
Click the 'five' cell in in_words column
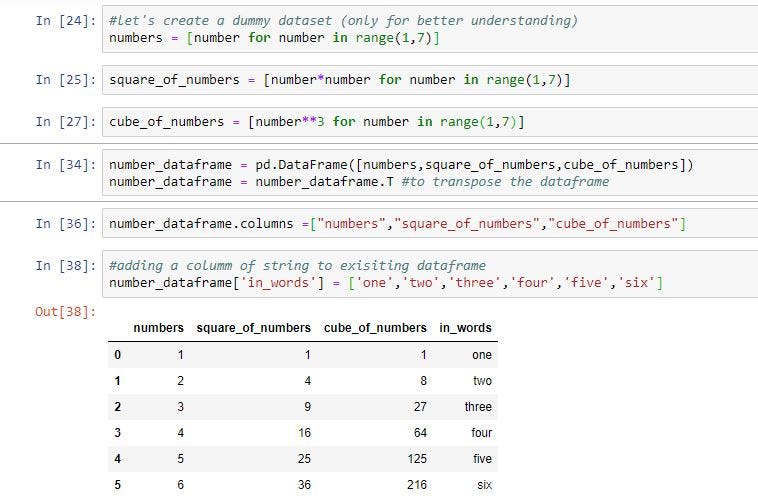482,459
